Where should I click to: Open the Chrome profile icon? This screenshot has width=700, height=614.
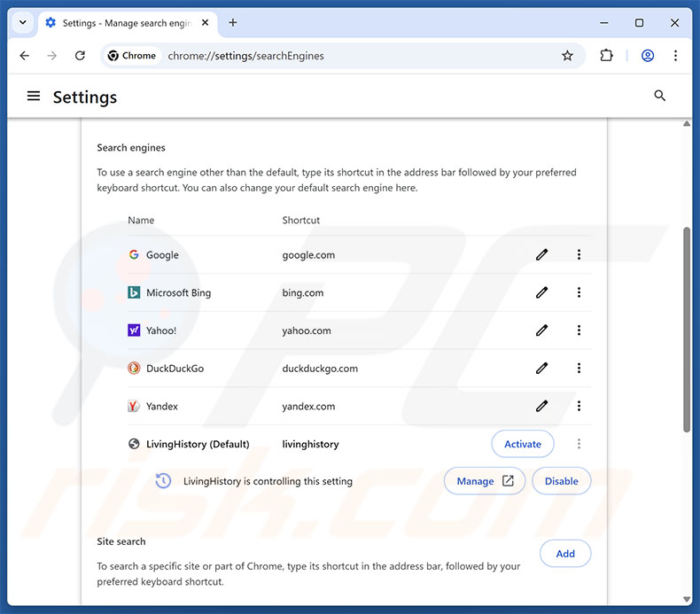tap(648, 56)
